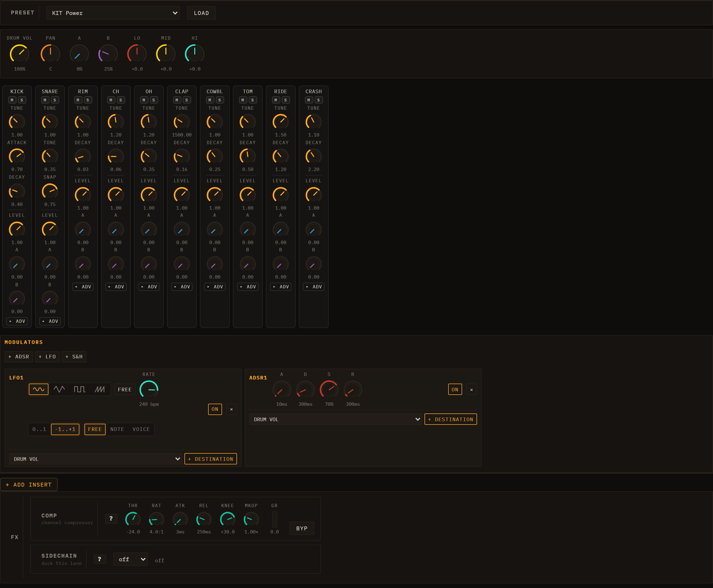Open ADSR1 DRUM VOL destination dropdown

pos(335,419)
